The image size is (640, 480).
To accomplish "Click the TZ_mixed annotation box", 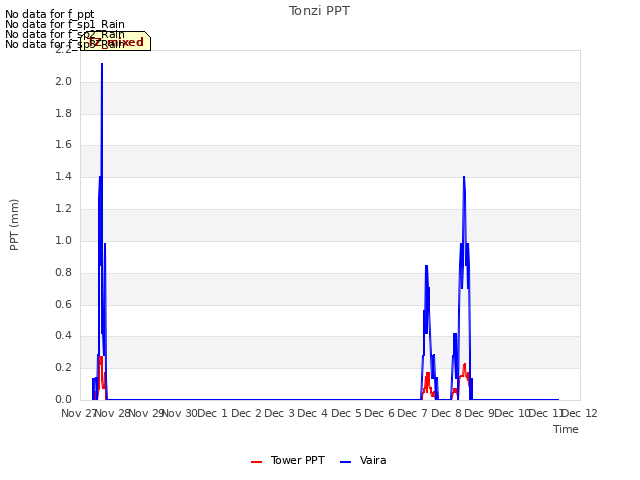I will (x=116, y=41).
